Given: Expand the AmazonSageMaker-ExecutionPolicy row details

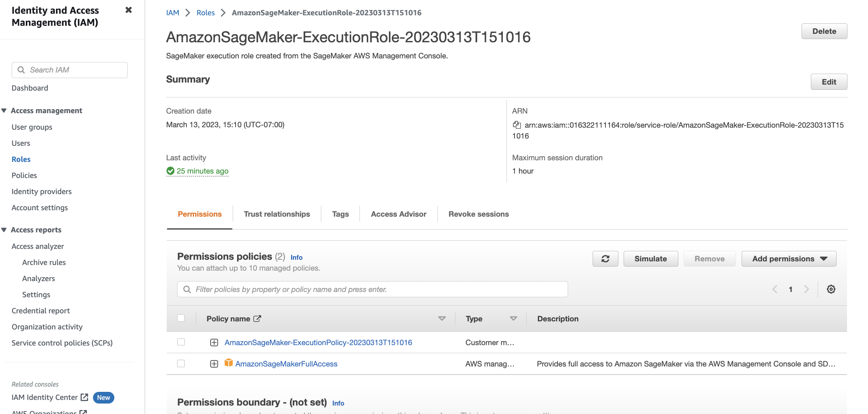Looking at the screenshot, I should (214, 342).
